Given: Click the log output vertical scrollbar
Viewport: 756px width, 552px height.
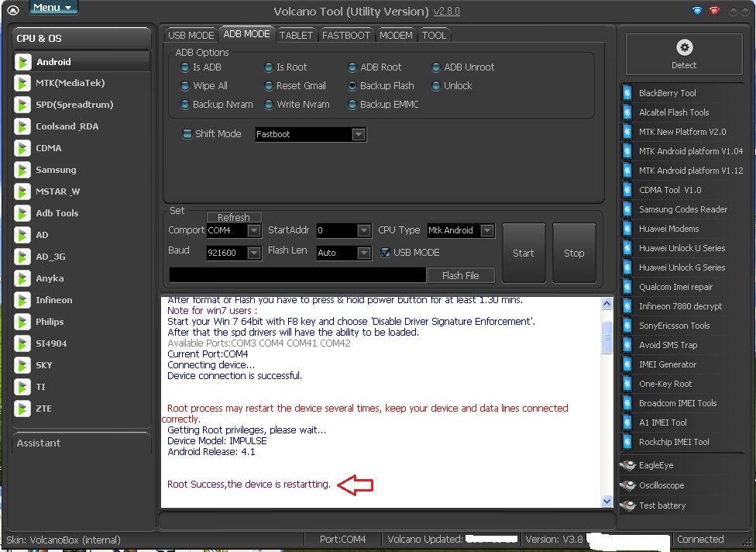Looking at the screenshot, I should [607, 402].
